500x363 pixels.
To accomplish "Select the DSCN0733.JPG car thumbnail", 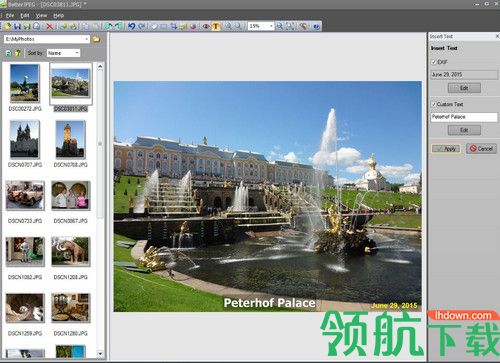I will click(x=25, y=196).
